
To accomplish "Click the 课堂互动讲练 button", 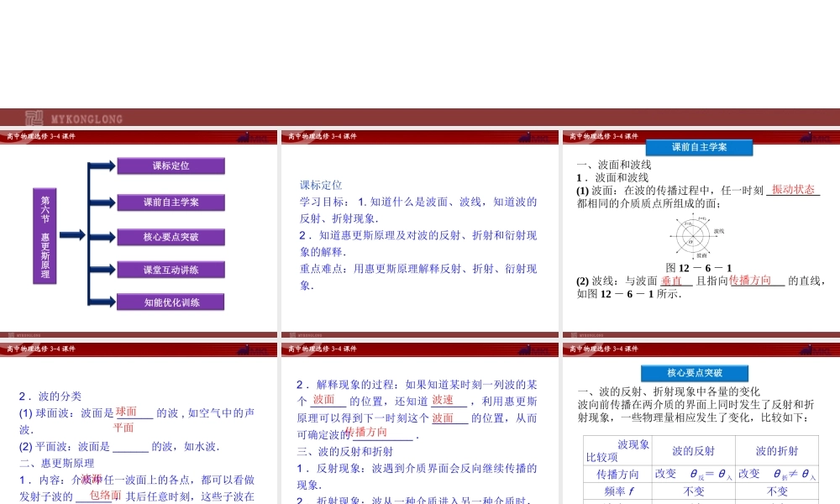I will click(171, 270).
